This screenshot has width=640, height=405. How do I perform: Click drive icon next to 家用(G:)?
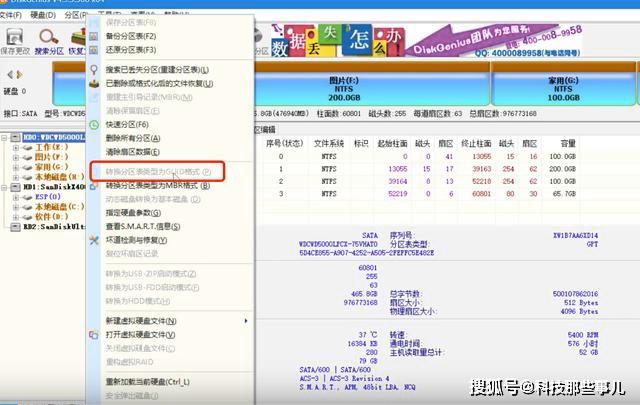pos(27,167)
